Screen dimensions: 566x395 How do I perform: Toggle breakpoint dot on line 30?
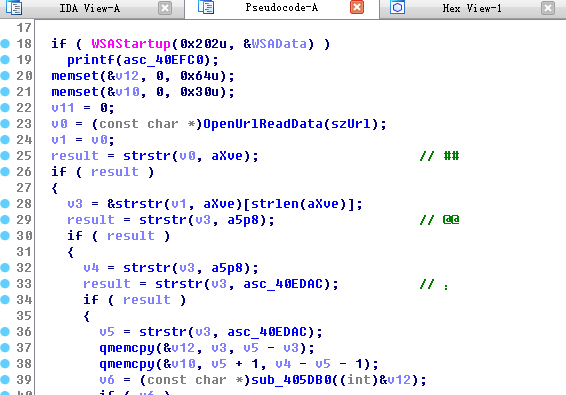[x=5, y=235]
